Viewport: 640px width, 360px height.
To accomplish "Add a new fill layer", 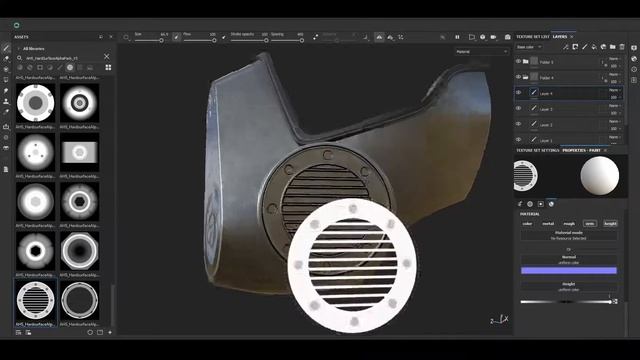I will pyautogui.click(x=594, y=47).
